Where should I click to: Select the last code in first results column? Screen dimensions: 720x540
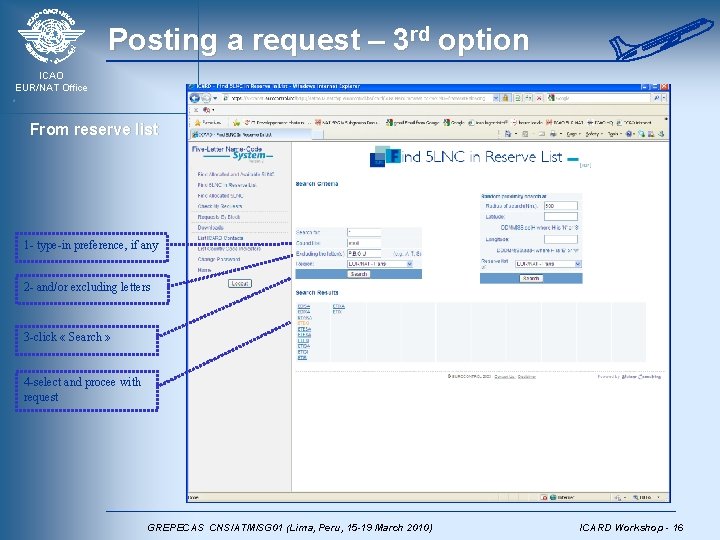pyautogui.click(x=302, y=358)
